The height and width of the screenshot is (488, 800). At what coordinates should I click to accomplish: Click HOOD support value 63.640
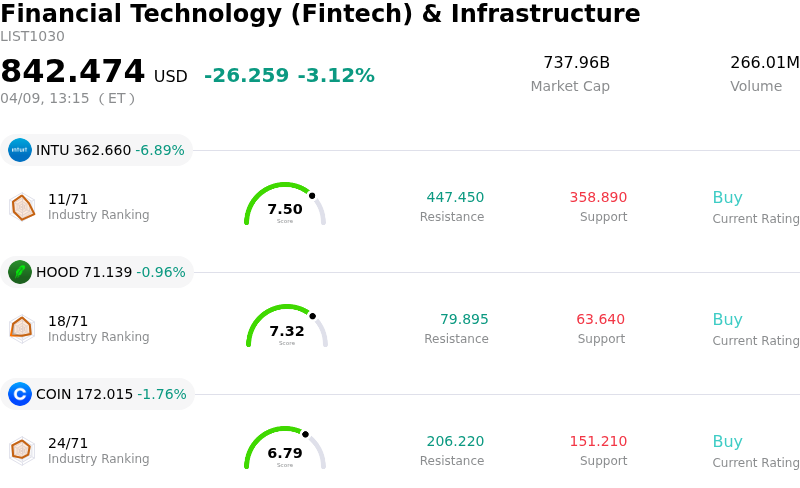(600, 320)
